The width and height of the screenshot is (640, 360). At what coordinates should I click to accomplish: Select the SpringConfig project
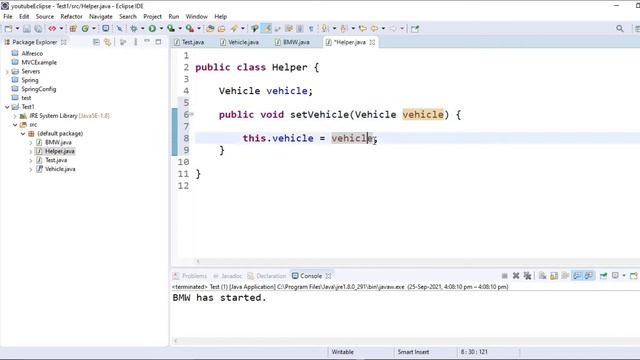pyautogui.click(x=38, y=89)
